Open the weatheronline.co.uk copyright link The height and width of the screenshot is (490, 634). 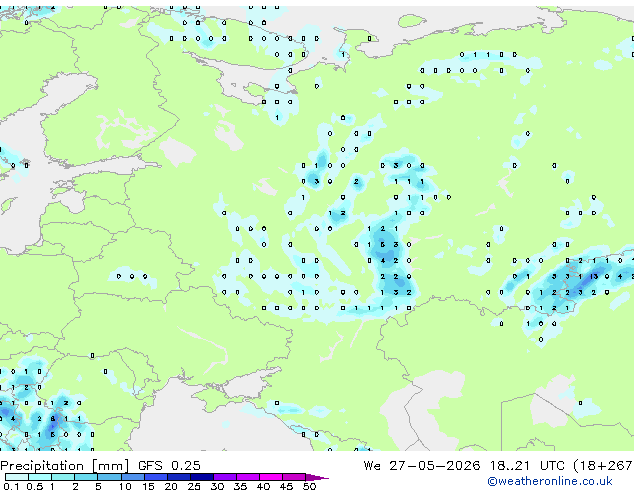tap(550, 482)
